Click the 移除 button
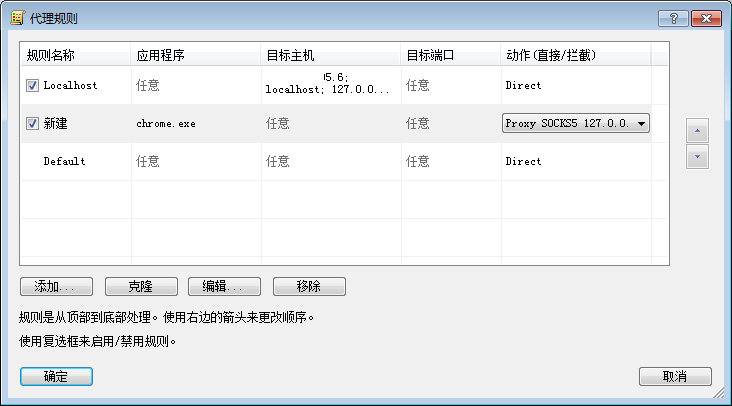 coord(309,287)
